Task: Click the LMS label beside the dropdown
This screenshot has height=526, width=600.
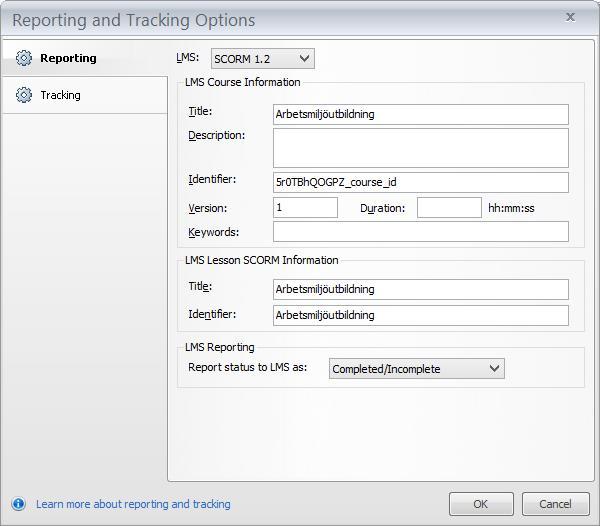Action: click(x=188, y=57)
